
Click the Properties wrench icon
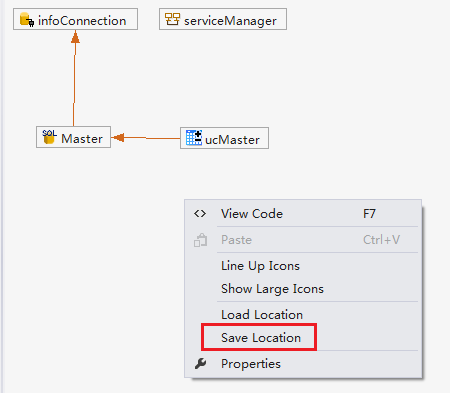tap(200, 363)
